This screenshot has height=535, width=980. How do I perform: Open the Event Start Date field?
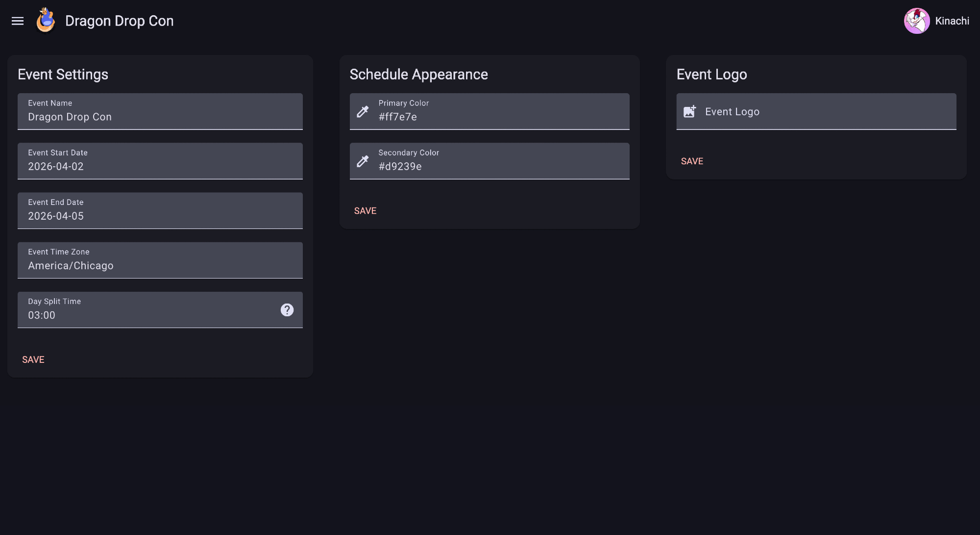pyautogui.click(x=160, y=166)
